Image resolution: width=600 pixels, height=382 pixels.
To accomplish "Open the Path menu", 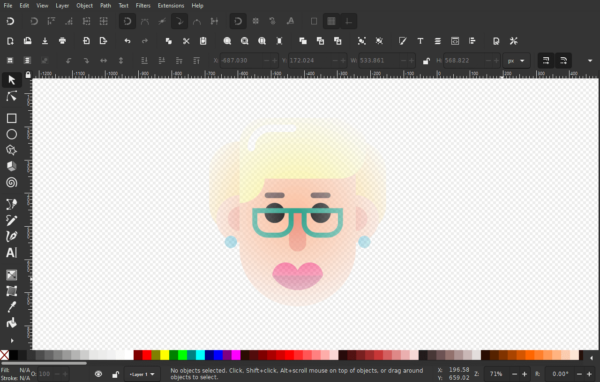I will (105, 6).
